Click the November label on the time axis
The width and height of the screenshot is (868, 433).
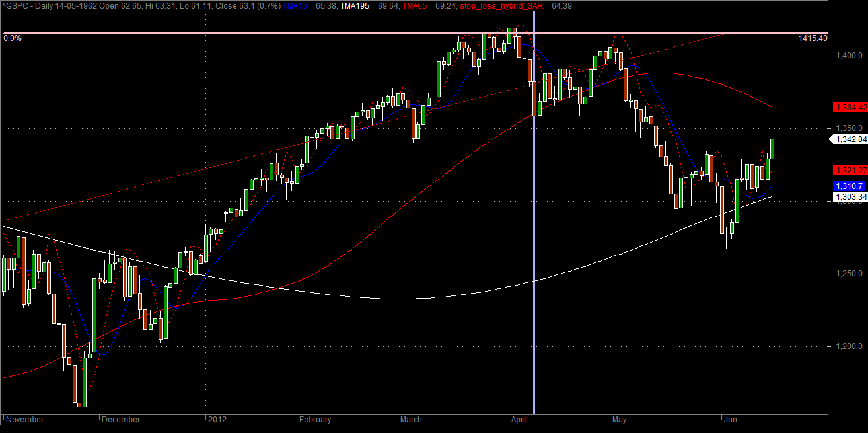pos(26,420)
